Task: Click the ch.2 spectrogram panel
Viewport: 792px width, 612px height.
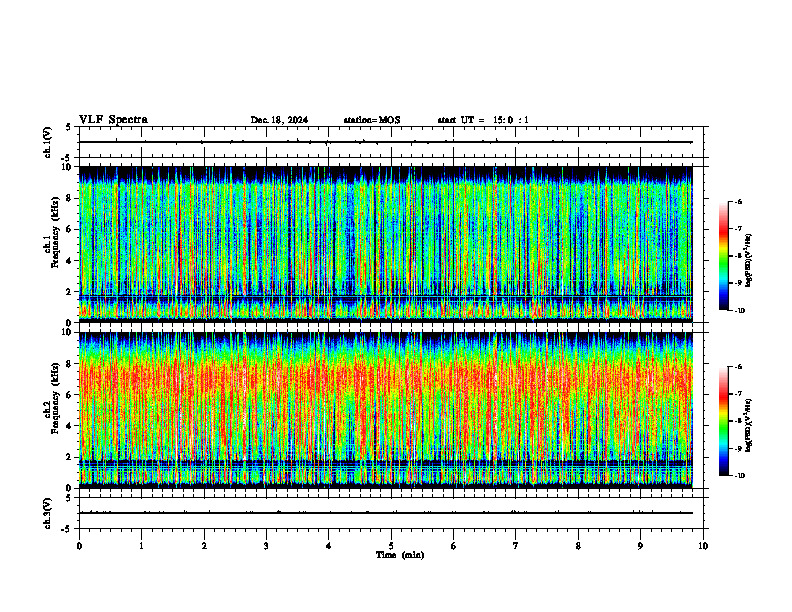Action: (x=385, y=410)
